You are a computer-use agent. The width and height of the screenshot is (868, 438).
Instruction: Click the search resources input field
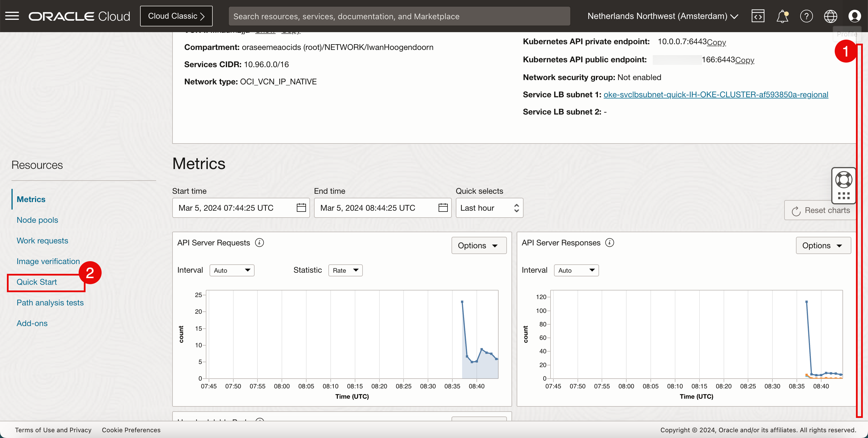pyautogui.click(x=399, y=16)
